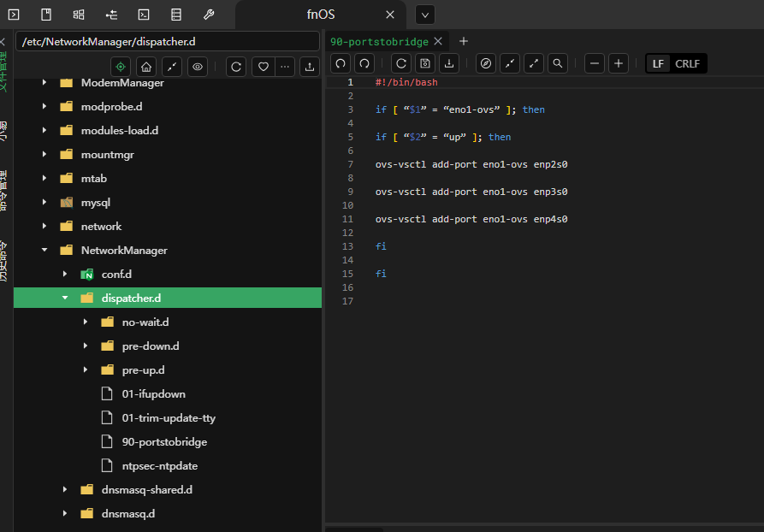The height and width of the screenshot is (532, 764).
Task: Click the tree-branch list icon in top toolbar
Action: pos(111,15)
